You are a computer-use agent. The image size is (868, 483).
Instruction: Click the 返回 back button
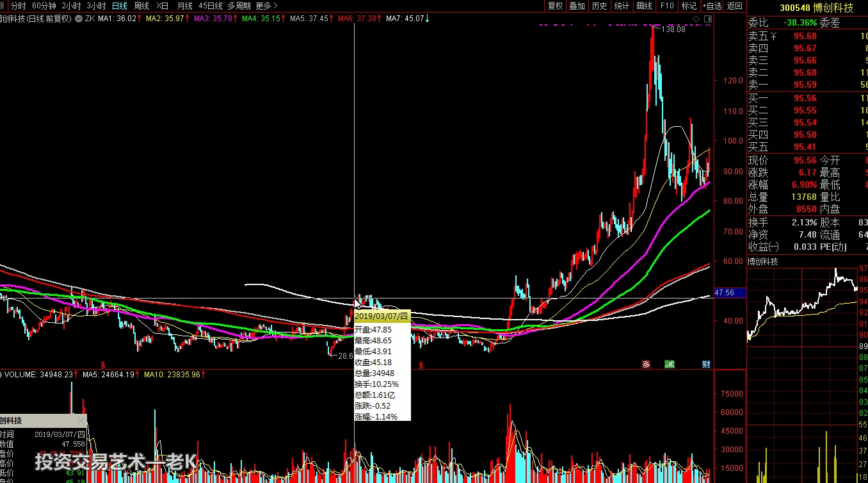click(x=735, y=6)
